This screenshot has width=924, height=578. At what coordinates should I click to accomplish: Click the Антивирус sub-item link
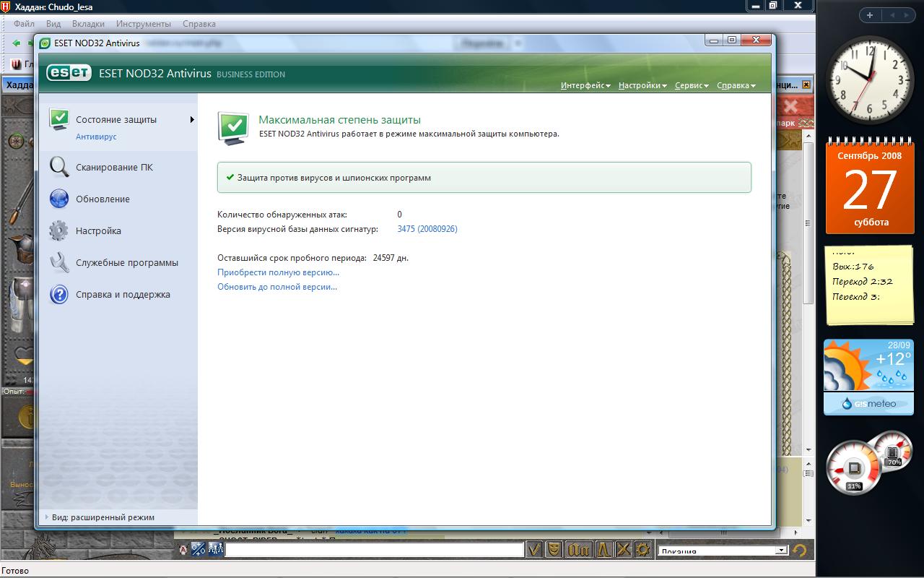(x=96, y=137)
